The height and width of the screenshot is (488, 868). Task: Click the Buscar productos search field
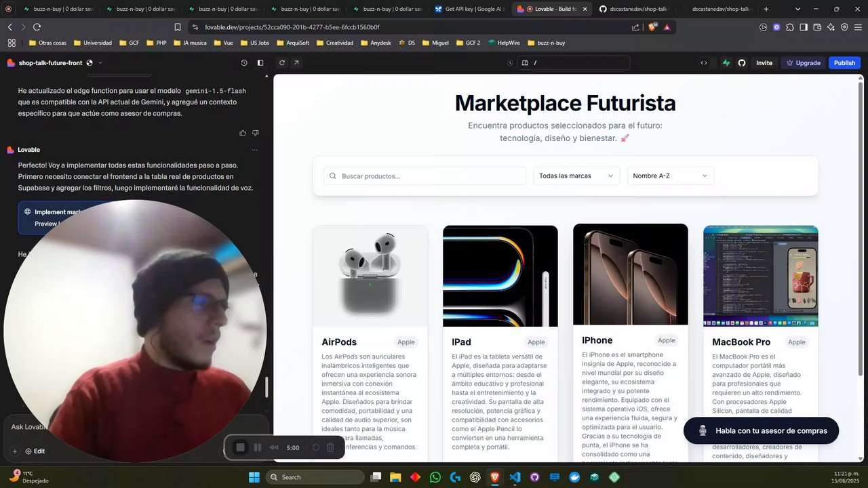pyautogui.click(x=425, y=176)
